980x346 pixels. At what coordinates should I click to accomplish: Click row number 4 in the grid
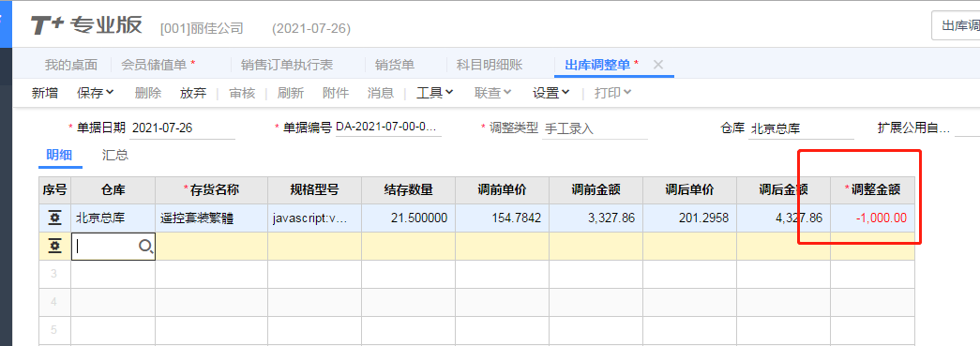tap(54, 302)
